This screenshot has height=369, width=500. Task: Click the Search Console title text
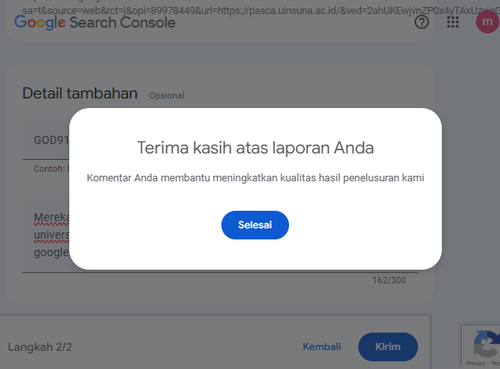(122, 23)
